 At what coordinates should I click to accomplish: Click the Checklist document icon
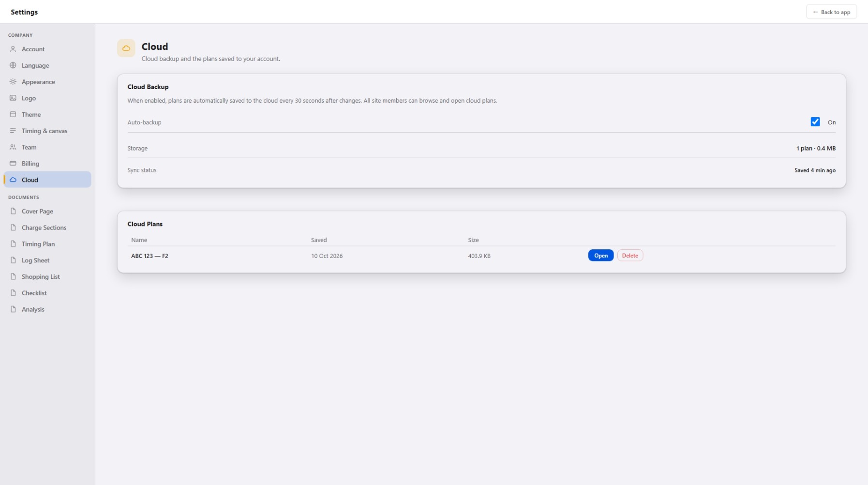13,293
